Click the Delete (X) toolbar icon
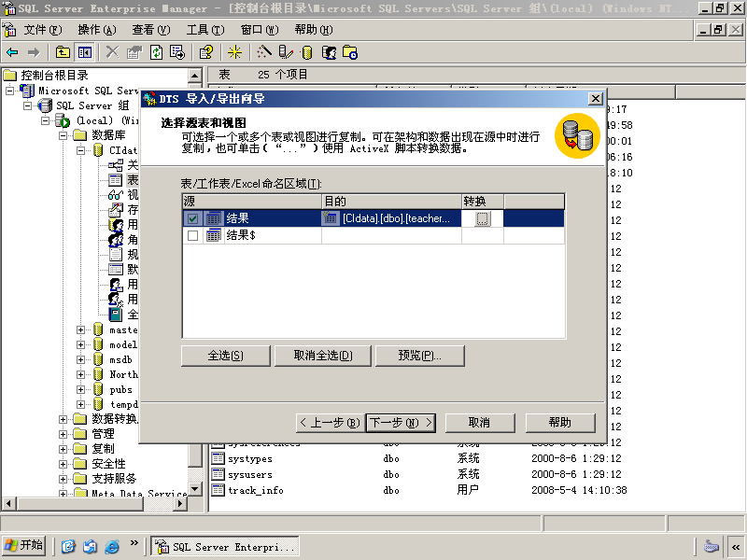The width and height of the screenshot is (747, 560). (112, 52)
